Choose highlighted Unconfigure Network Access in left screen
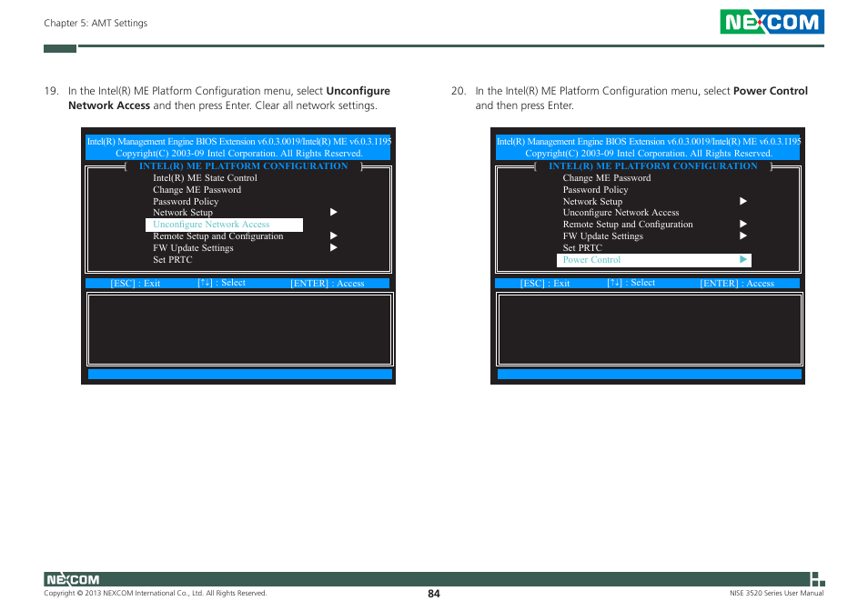This screenshot has height=611, width=868. click(224, 225)
